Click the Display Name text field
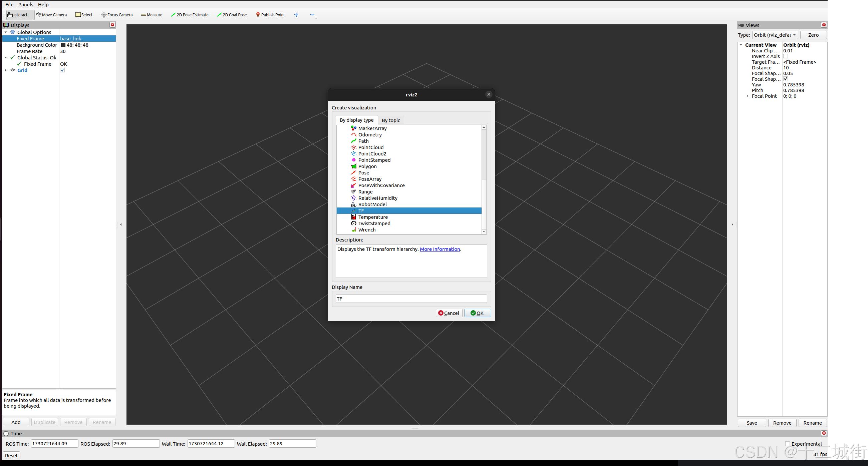 [x=411, y=299]
